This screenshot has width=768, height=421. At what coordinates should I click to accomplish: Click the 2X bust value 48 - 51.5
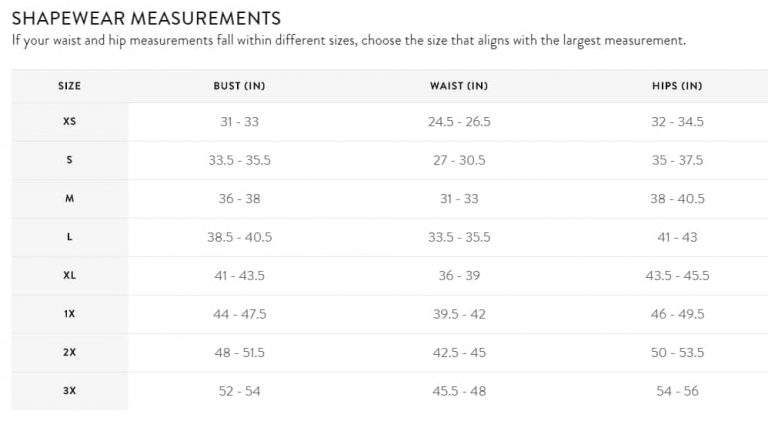pyautogui.click(x=239, y=352)
